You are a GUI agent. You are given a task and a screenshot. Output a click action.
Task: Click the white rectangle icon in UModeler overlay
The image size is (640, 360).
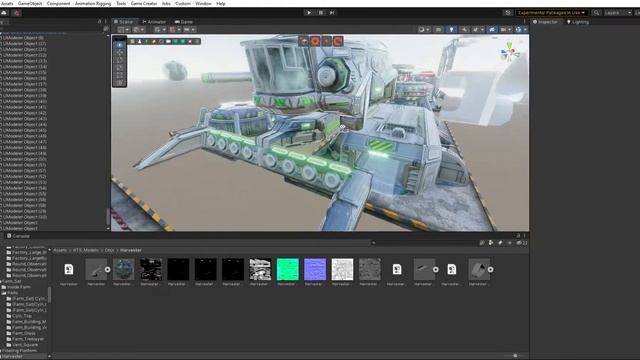click(168, 41)
